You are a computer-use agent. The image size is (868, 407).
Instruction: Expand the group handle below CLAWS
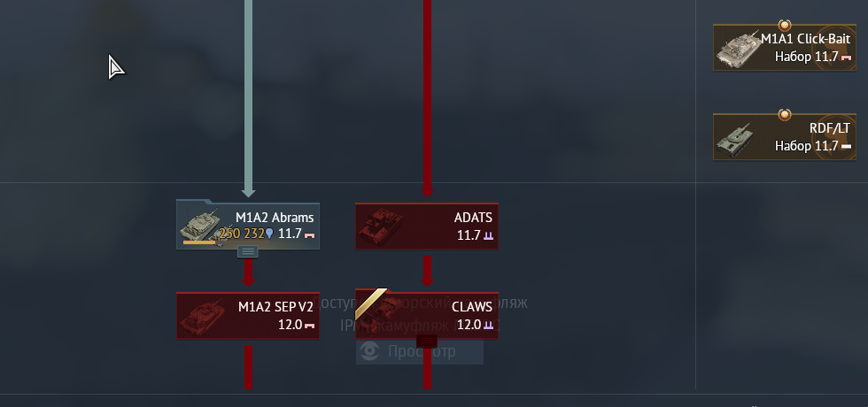pos(426,342)
